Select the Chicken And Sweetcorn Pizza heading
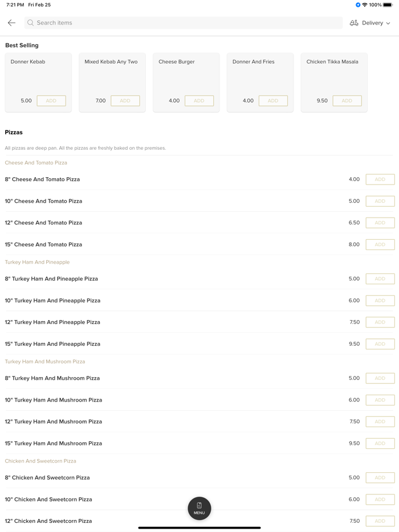399x532 pixels. (40, 461)
